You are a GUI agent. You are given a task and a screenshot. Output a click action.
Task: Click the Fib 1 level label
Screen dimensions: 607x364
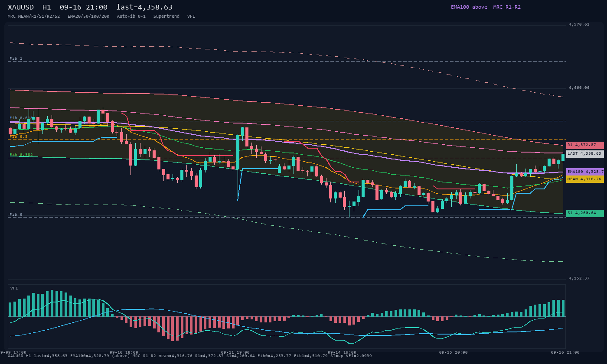(x=16, y=58)
